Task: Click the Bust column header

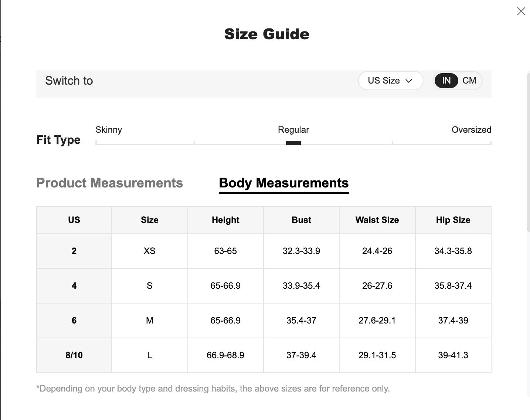Action: 301,220
